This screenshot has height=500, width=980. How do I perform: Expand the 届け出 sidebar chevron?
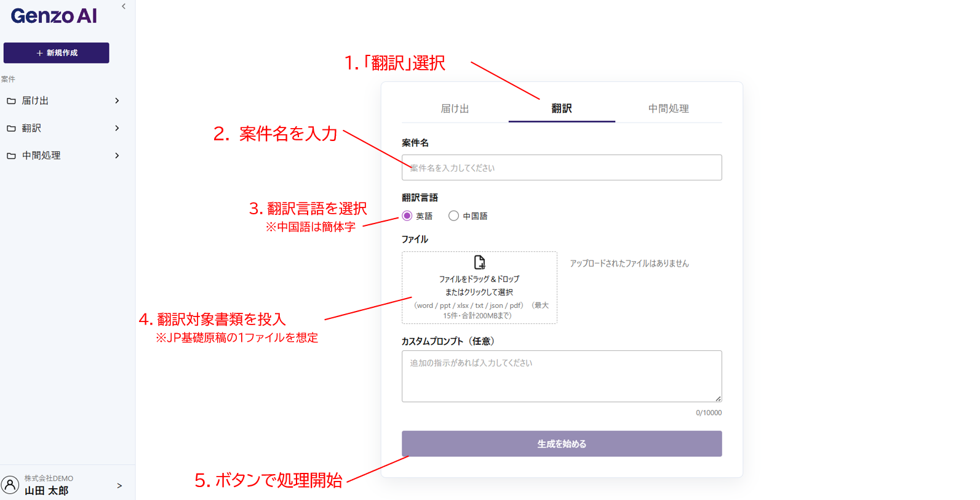point(117,101)
